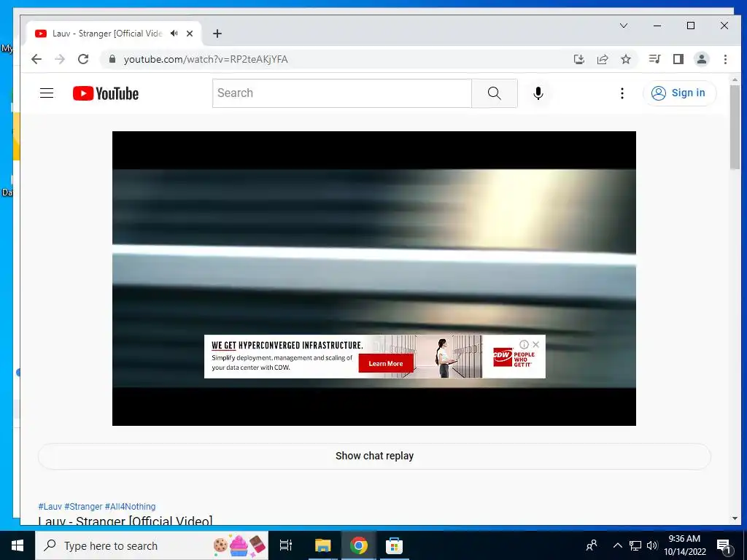Show hidden system tray icons
The width and height of the screenshot is (747, 560).
[617, 545]
